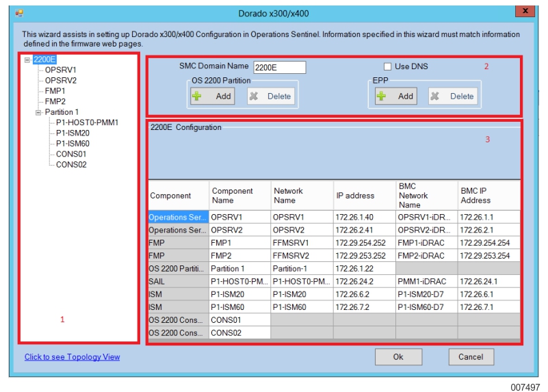Viewport: 548px width, 392px height.
Task: Click the CONS01 component name cell
Action: 240,320
